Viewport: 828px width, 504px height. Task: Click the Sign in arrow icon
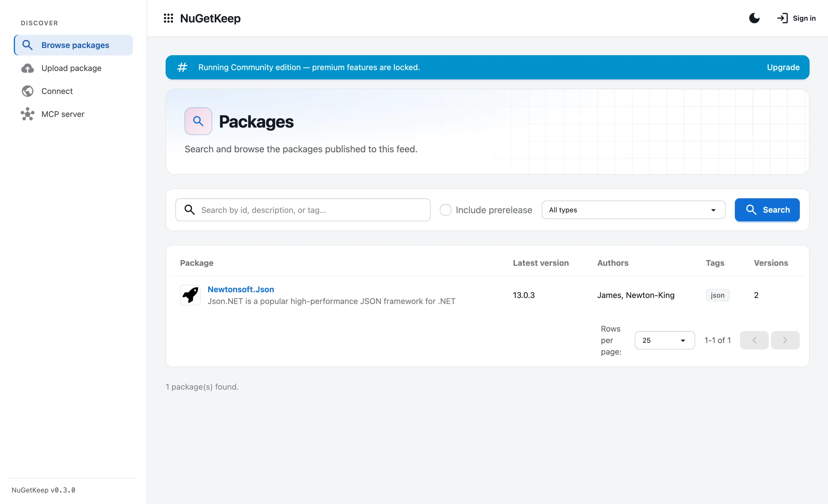click(x=782, y=18)
